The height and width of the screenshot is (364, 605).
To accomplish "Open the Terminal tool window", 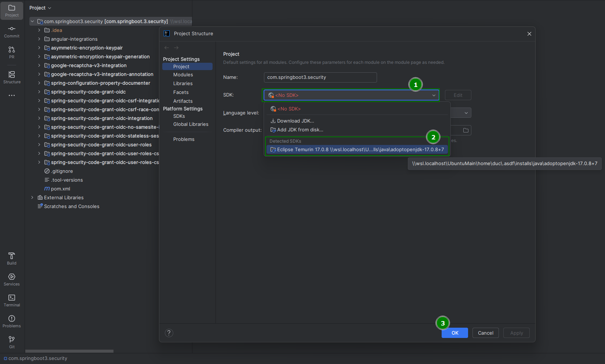I will tap(12, 301).
